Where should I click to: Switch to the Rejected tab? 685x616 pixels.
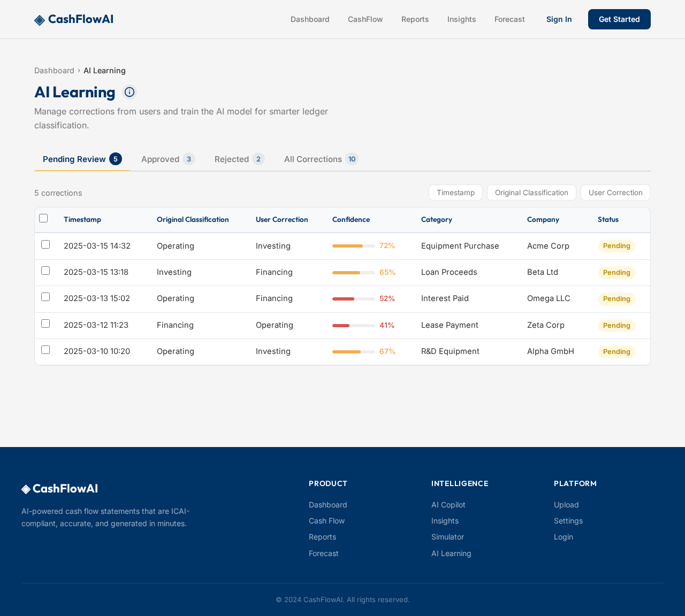[x=239, y=159]
